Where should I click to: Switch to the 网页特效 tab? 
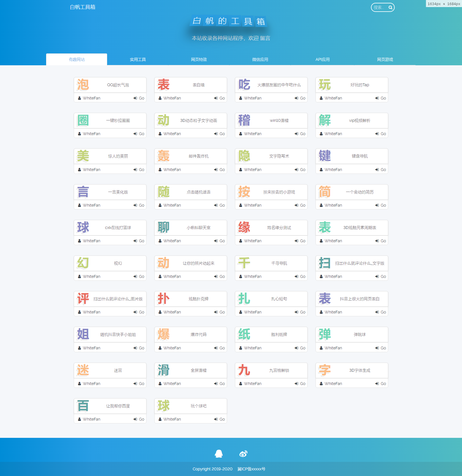(199, 59)
